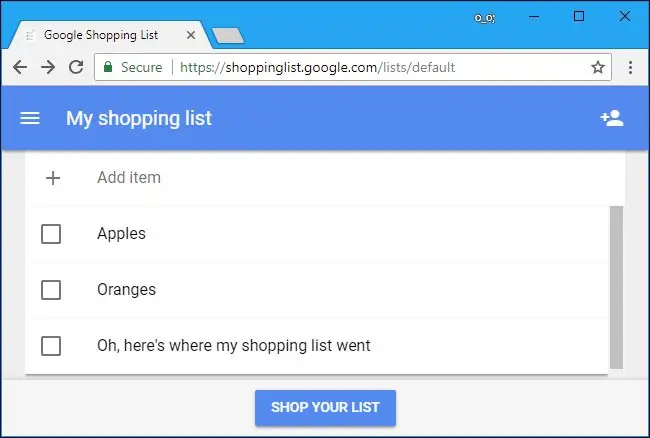Bookmark this page with star icon
This screenshot has height=438, width=650.
598,68
